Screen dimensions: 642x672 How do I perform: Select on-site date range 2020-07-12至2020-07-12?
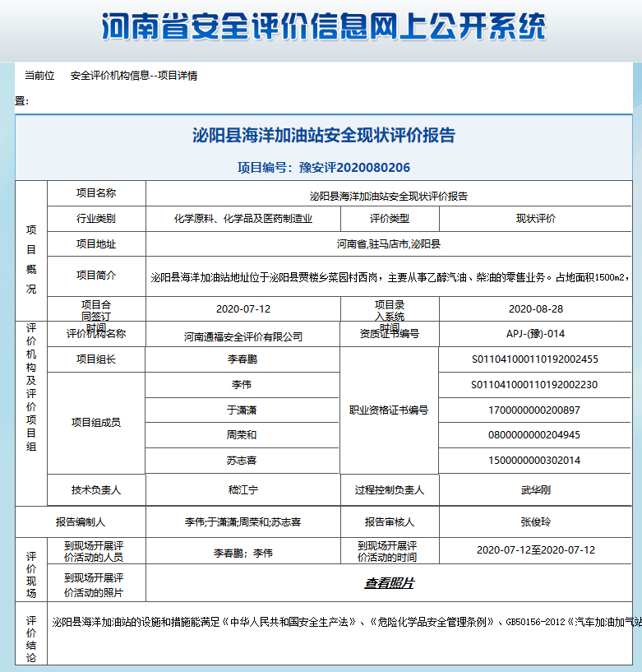[x=535, y=550]
